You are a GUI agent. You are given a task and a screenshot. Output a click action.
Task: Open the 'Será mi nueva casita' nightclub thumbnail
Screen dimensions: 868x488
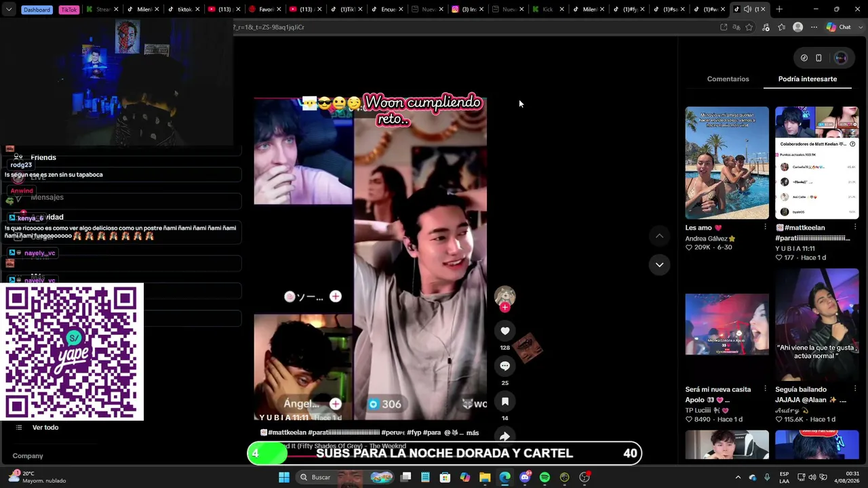tap(727, 325)
